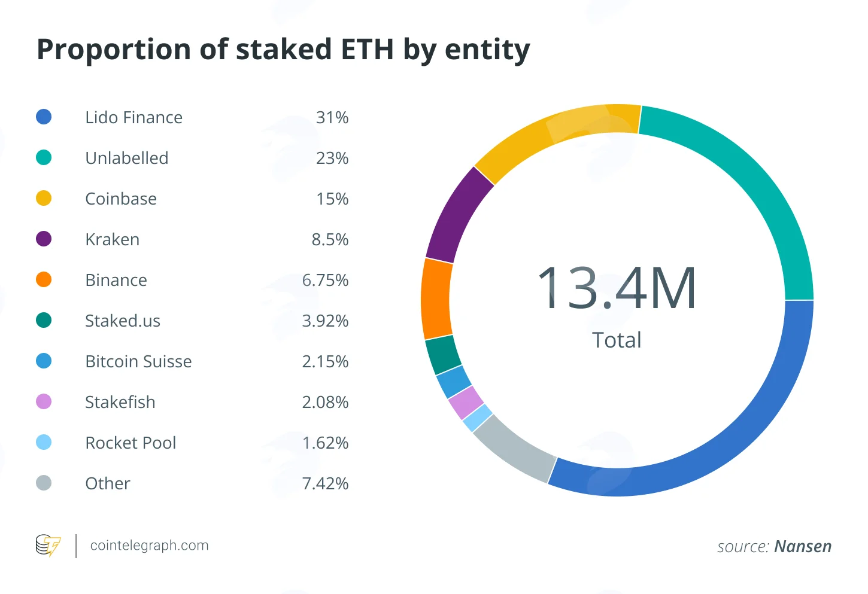Click the chart title heading

point(283,50)
